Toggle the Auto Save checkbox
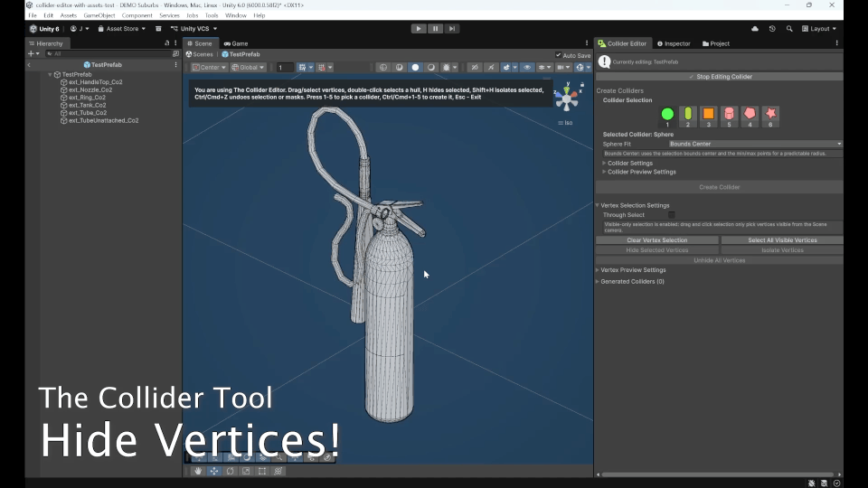 558,55
